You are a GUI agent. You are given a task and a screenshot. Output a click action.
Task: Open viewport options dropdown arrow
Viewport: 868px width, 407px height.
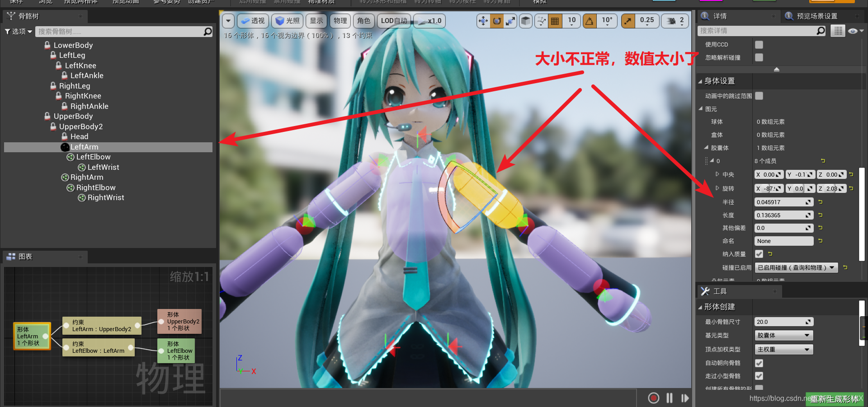228,21
